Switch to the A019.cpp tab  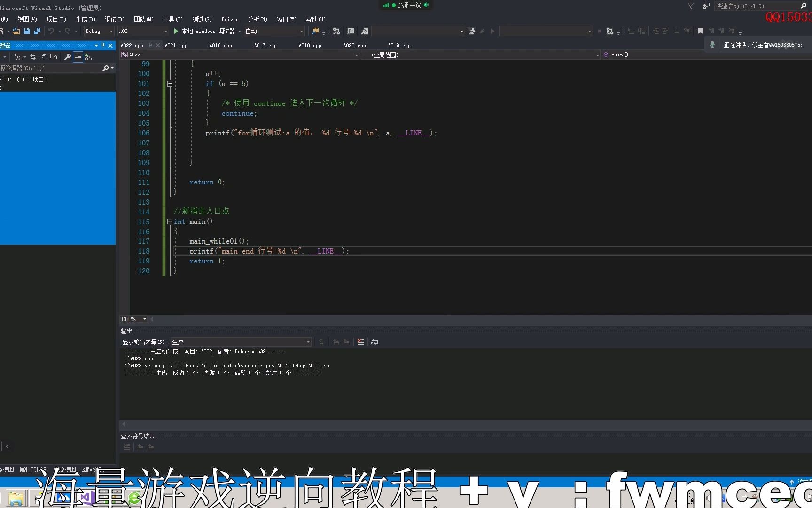click(399, 46)
